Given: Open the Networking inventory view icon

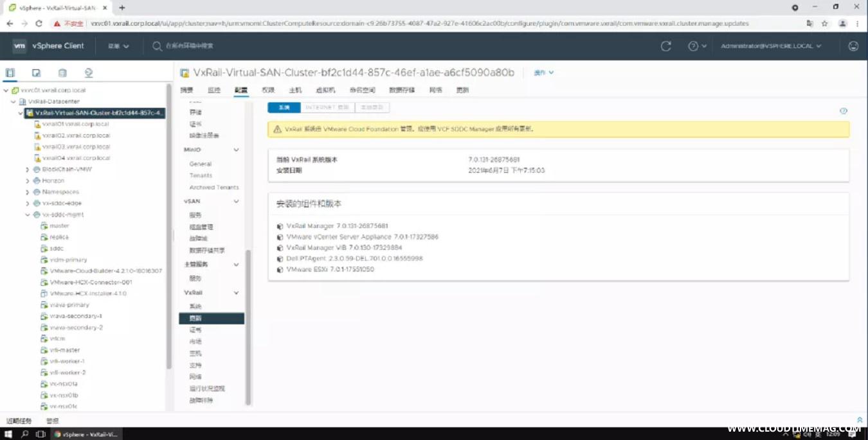Looking at the screenshot, I should 89,73.
